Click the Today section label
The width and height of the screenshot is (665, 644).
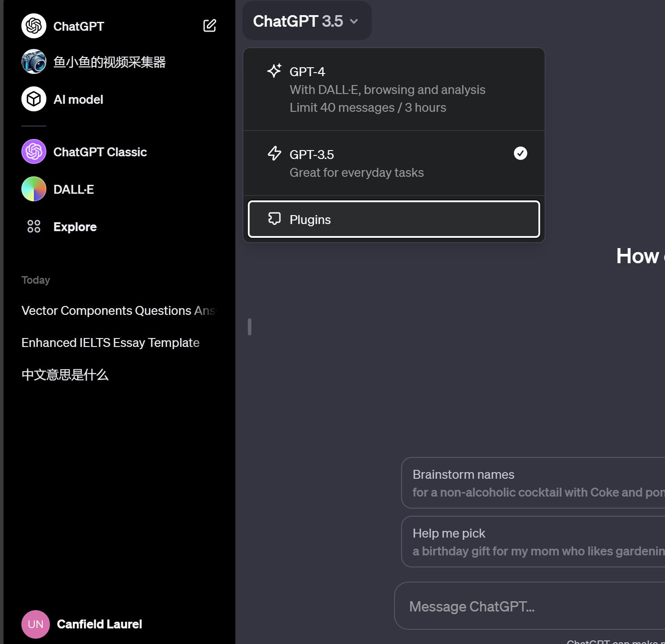point(36,280)
